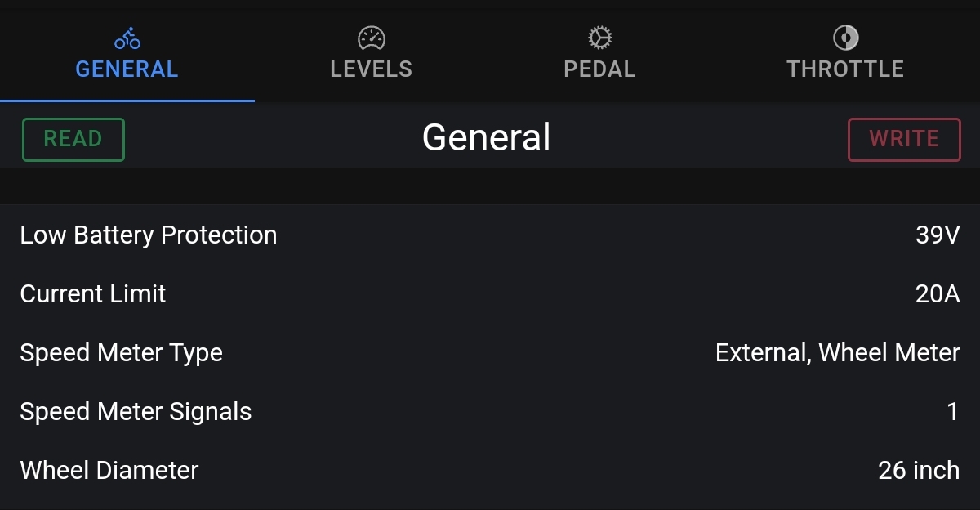The width and height of the screenshot is (980, 510).
Task: Open the LEVELS tab label
Action: click(371, 69)
